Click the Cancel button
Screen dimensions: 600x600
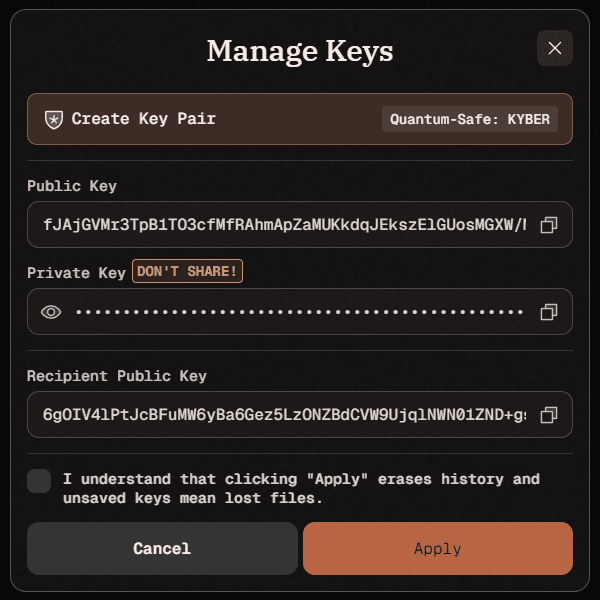[x=162, y=548]
